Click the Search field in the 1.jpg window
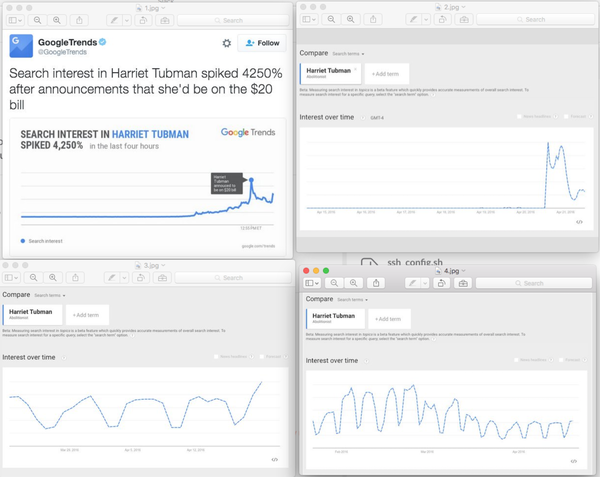Image resolution: width=600 pixels, height=477 pixels. pos(233,20)
